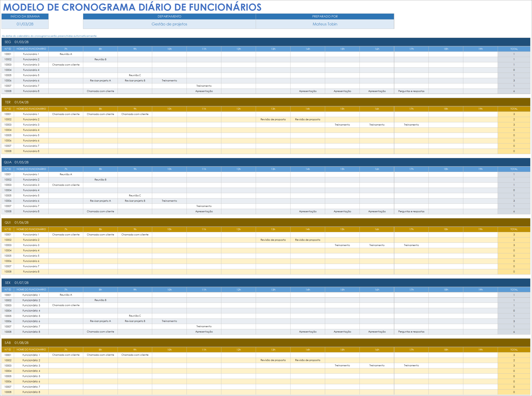Select 'Funcionário 4' in the QUA table
Screen dimensions: 532x396
(31, 190)
